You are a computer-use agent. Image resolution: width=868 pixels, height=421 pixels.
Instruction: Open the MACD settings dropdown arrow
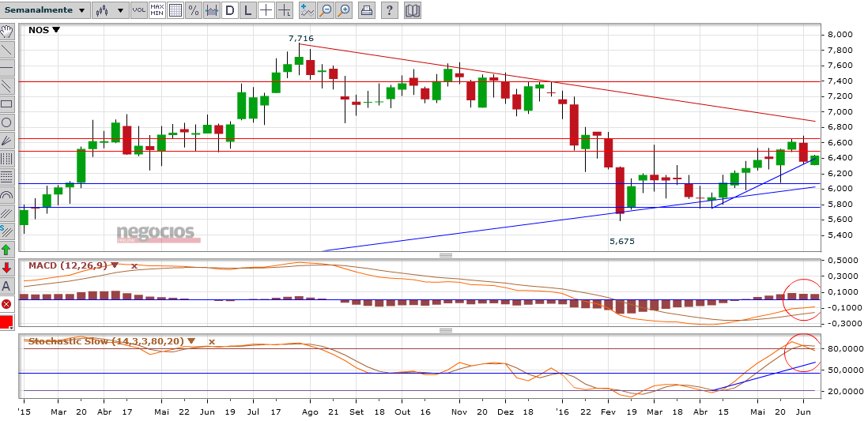coord(115,265)
